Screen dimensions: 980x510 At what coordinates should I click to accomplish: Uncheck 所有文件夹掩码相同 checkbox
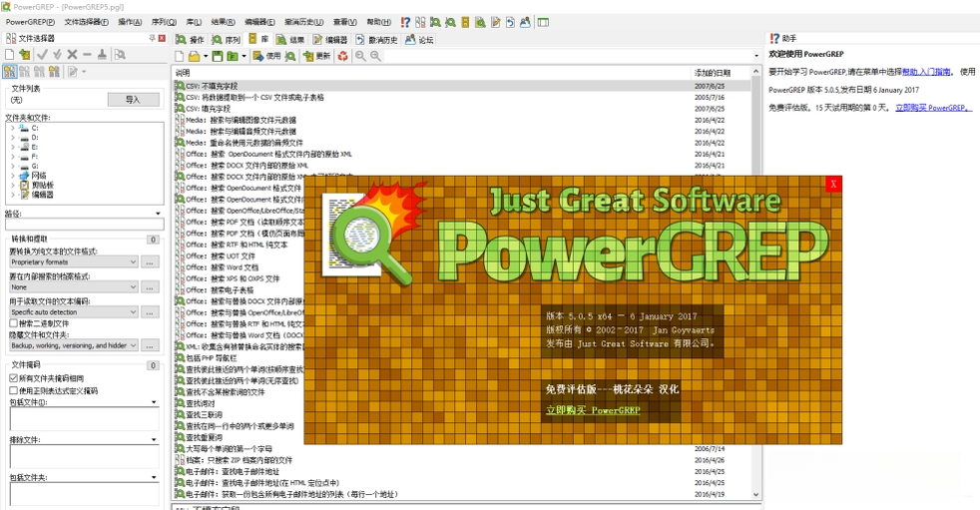pos(13,378)
